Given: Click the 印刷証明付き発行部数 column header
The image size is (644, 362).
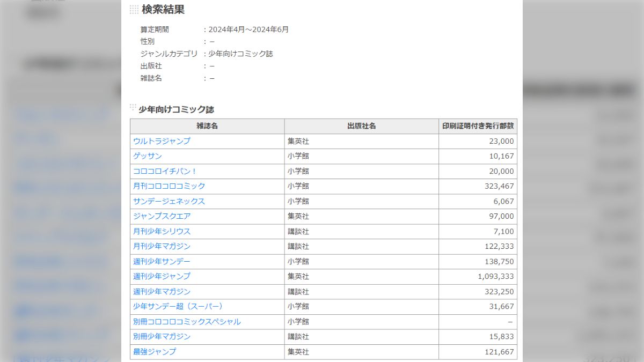Looking at the screenshot, I should 478,126.
